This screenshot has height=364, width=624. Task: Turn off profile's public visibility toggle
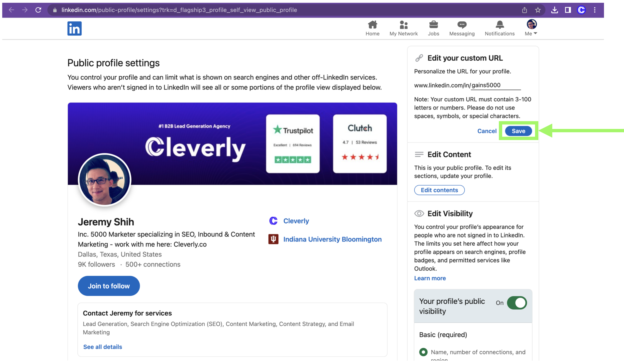[516, 303]
